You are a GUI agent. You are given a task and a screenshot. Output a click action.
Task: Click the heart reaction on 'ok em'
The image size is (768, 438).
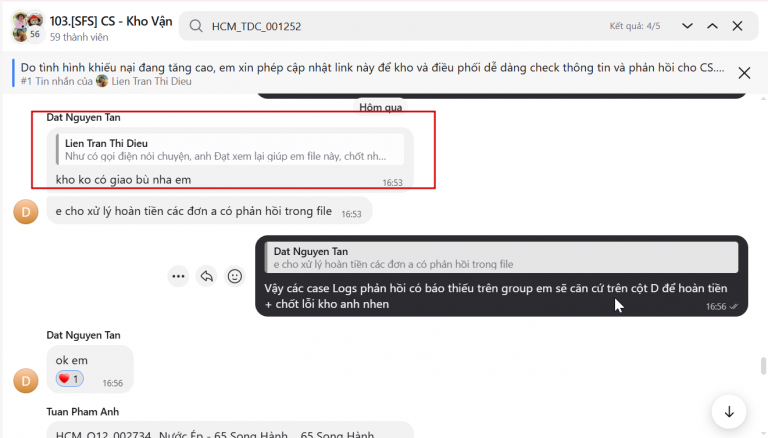[70, 379]
